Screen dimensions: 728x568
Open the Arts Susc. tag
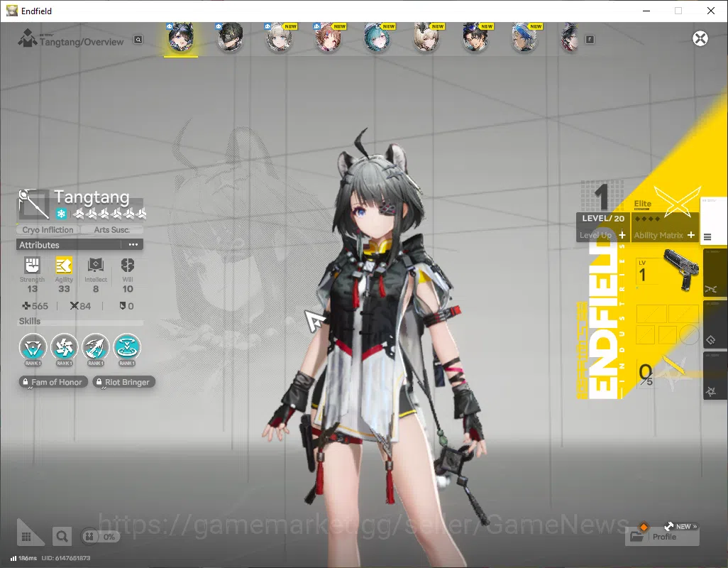coord(111,230)
